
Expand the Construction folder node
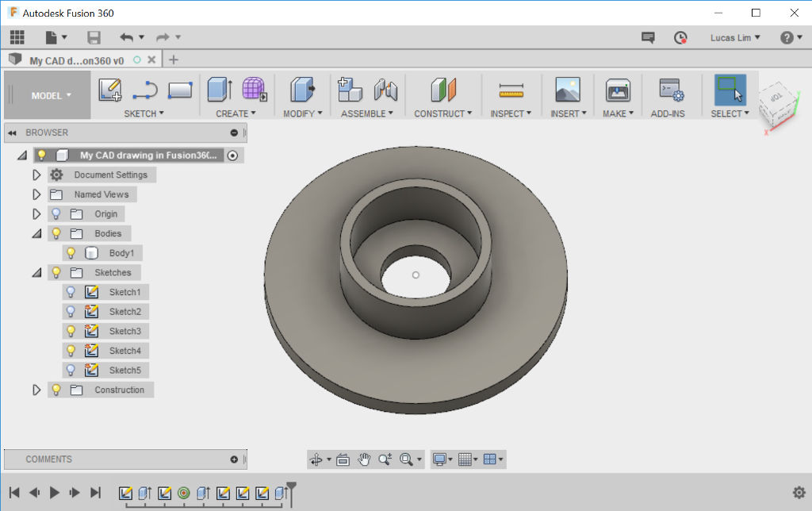(x=36, y=390)
